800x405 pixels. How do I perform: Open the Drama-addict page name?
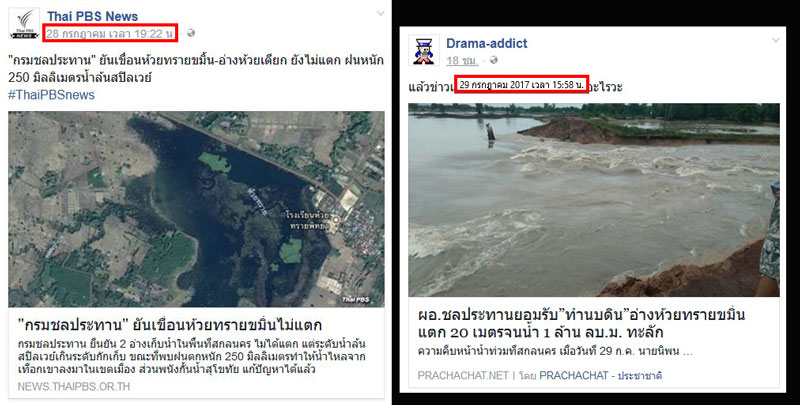487,43
